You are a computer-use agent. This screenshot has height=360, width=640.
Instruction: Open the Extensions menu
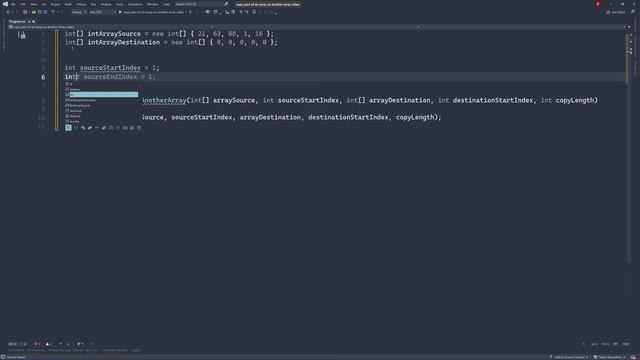(135, 4)
